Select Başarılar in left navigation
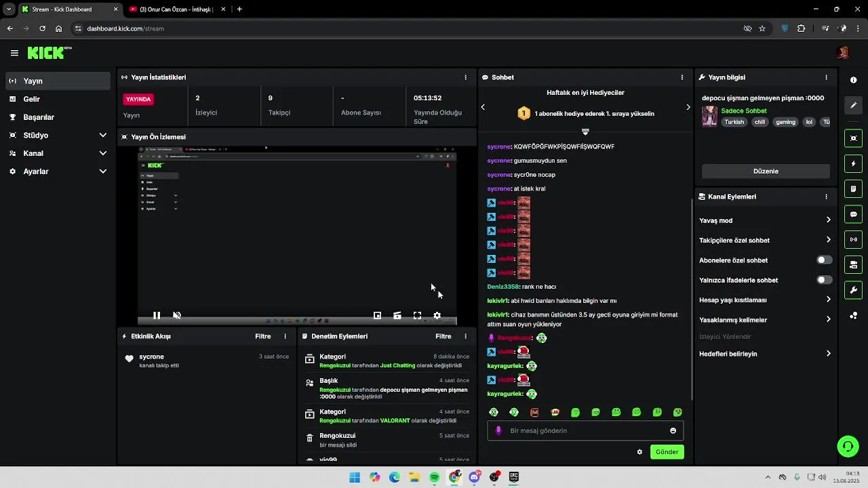This screenshot has height=488, width=868. click(58, 117)
